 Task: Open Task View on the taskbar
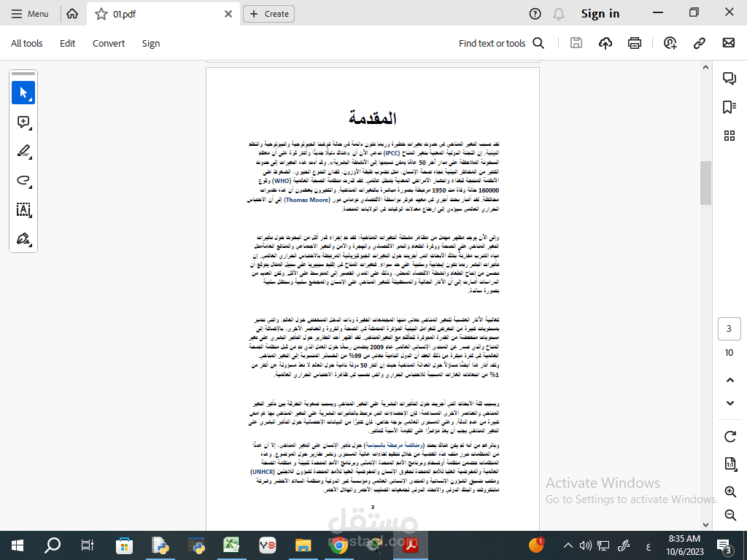point(88,545)
